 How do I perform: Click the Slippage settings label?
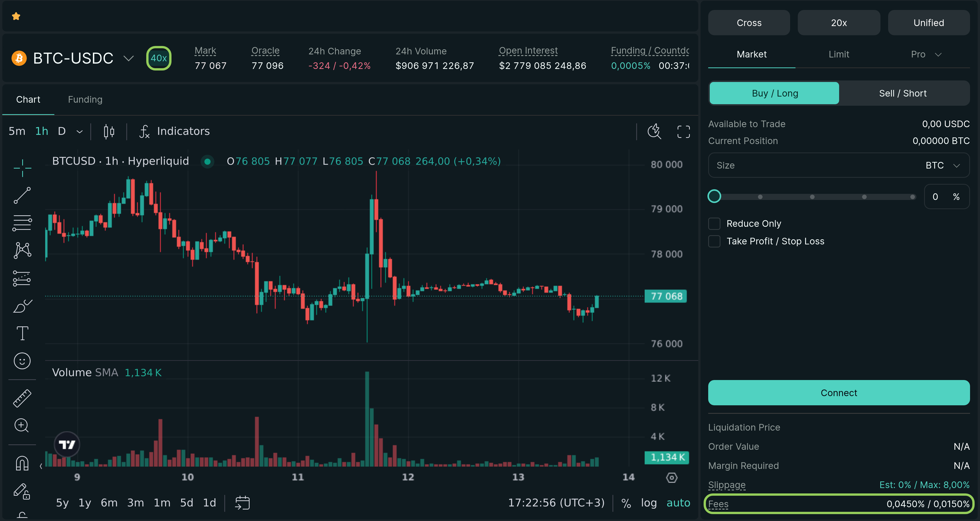(x=727, y=485)
